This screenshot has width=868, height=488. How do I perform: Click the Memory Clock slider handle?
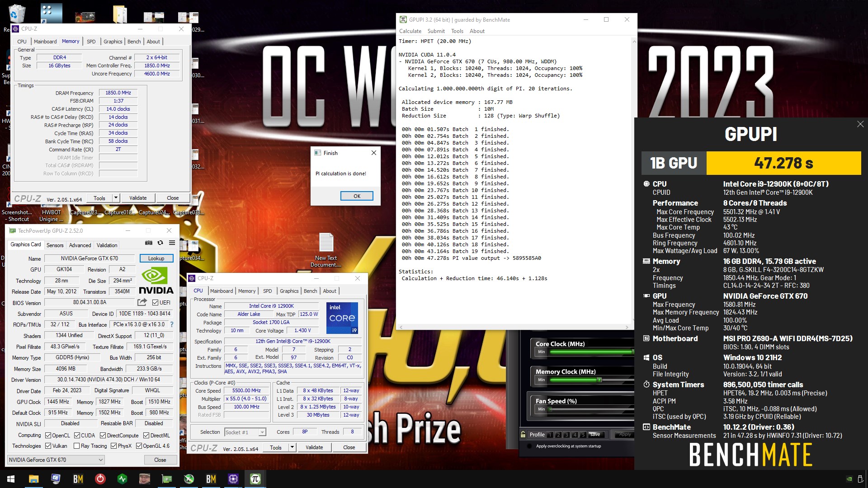(x=599, y=380)
